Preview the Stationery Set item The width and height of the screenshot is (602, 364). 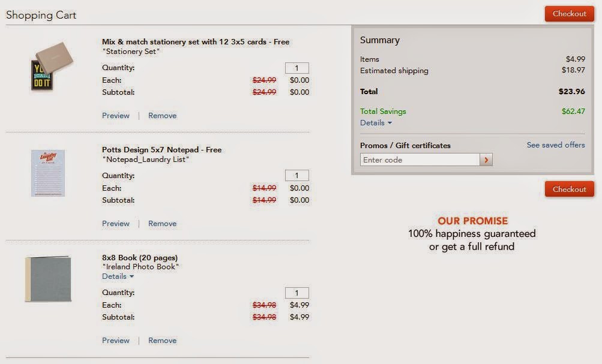(116, 116)
